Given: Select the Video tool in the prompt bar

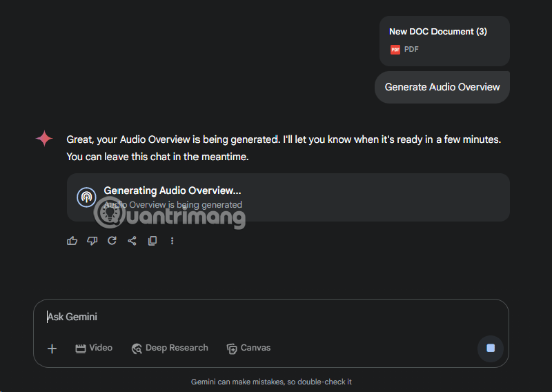Looking at the screenshot, I should [x=94, y=348].
